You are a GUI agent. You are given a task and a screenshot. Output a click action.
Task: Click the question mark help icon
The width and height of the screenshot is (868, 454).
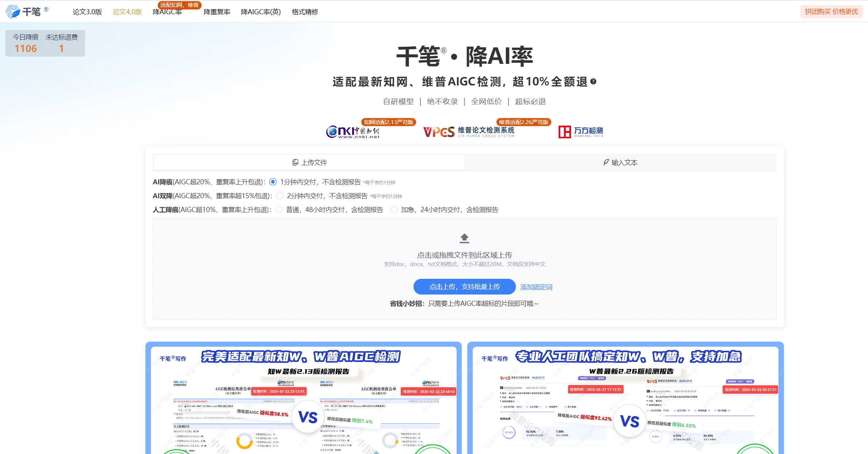coord(593,81)
